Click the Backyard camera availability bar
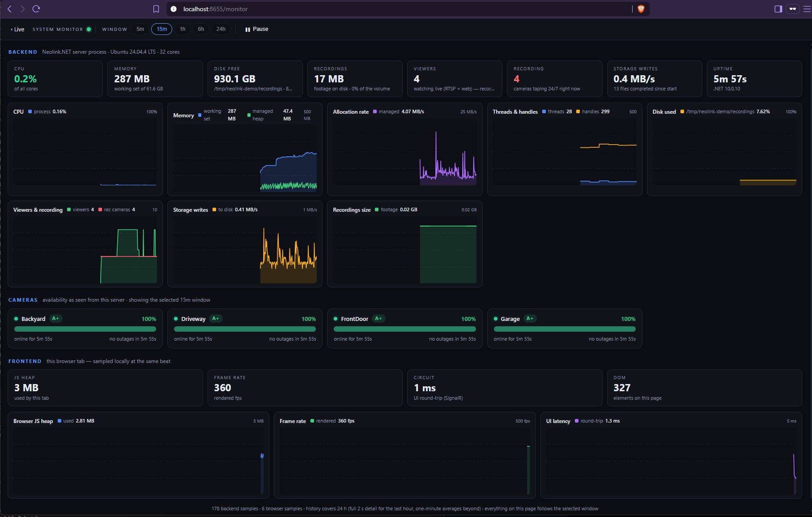This screenshot has width=812, height=517. [85, 329]
